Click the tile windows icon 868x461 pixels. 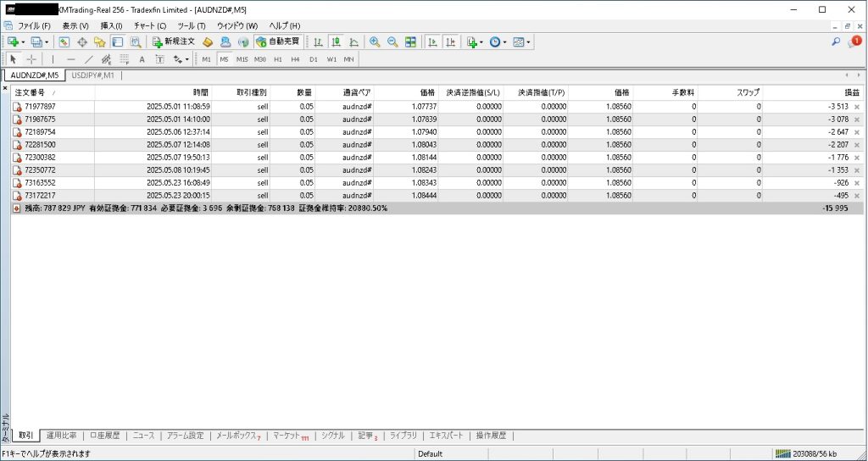pyautogui.click(x=411, y=42)
